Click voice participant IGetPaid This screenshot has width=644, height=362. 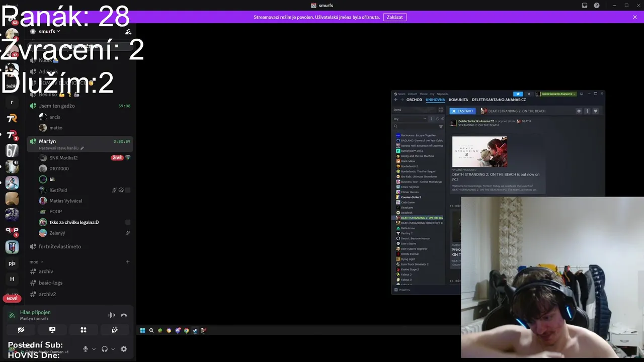[x=85, y=190]
